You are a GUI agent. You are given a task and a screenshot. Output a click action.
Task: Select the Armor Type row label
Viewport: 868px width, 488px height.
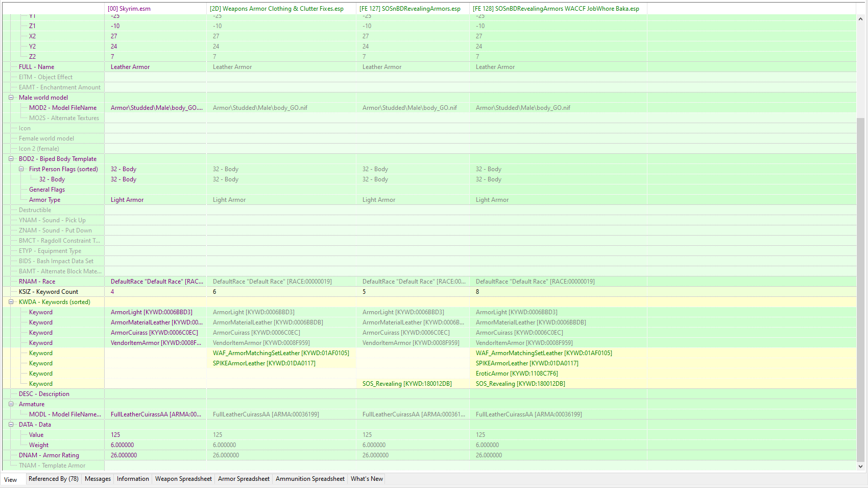[44, 200]
